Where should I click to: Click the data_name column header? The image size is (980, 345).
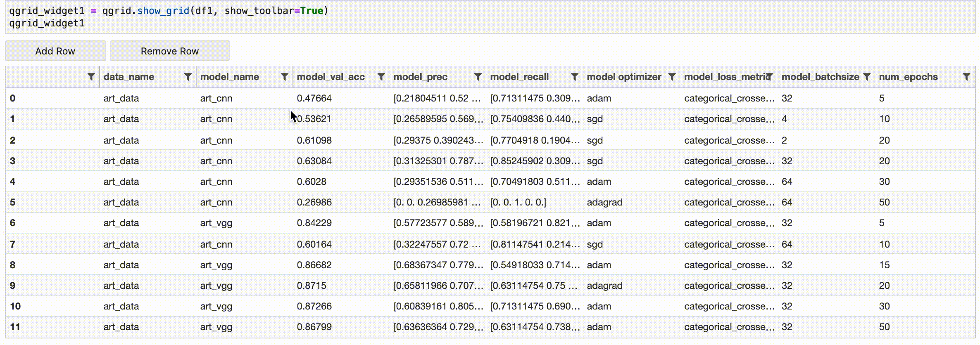129,77
